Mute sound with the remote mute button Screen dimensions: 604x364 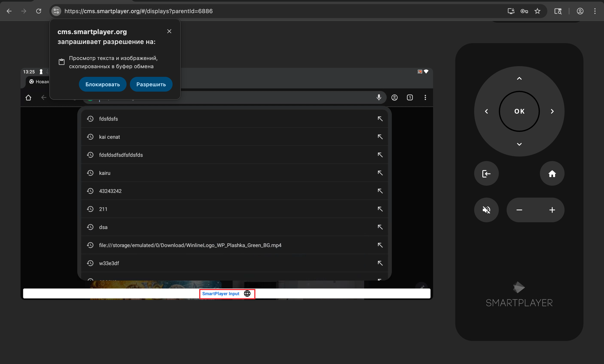[x=486, y=210]
